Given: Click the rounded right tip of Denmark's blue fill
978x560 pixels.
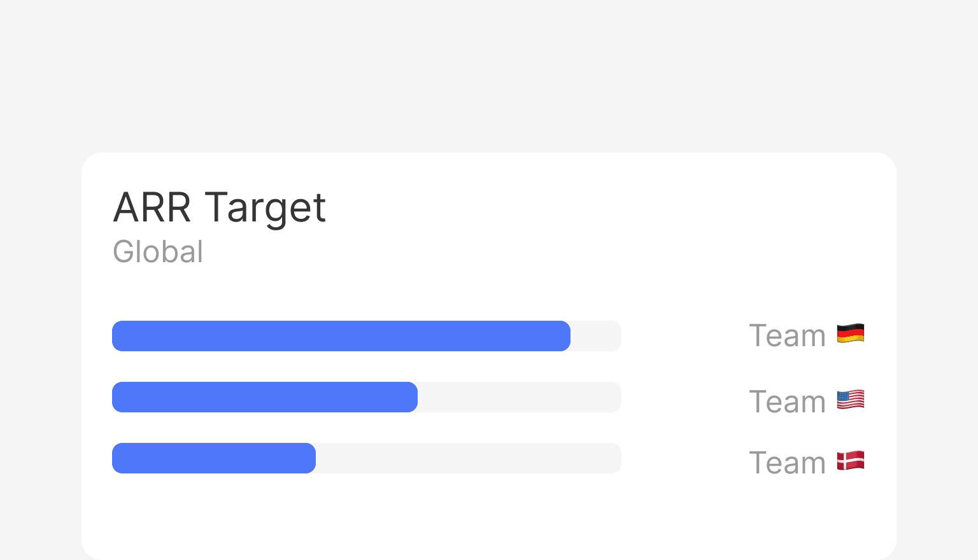Looking at the screenshot, I should click(x=311, y=458).
